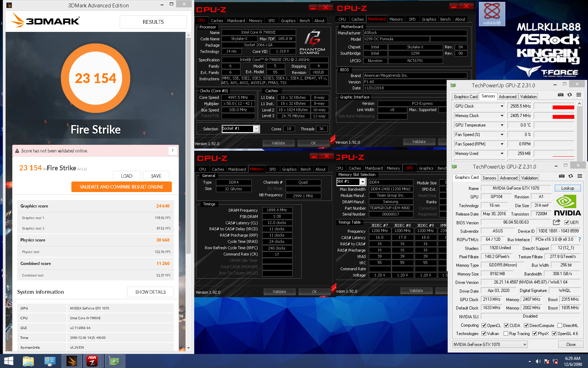Click the 3DMark logo

[x=45, y=20]
